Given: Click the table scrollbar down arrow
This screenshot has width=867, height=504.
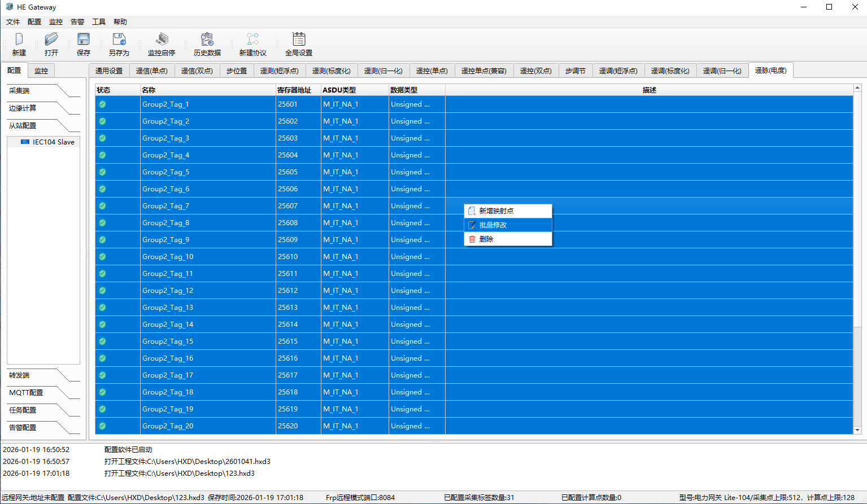Looking at the screenshot, I should [x=857, y=430].
